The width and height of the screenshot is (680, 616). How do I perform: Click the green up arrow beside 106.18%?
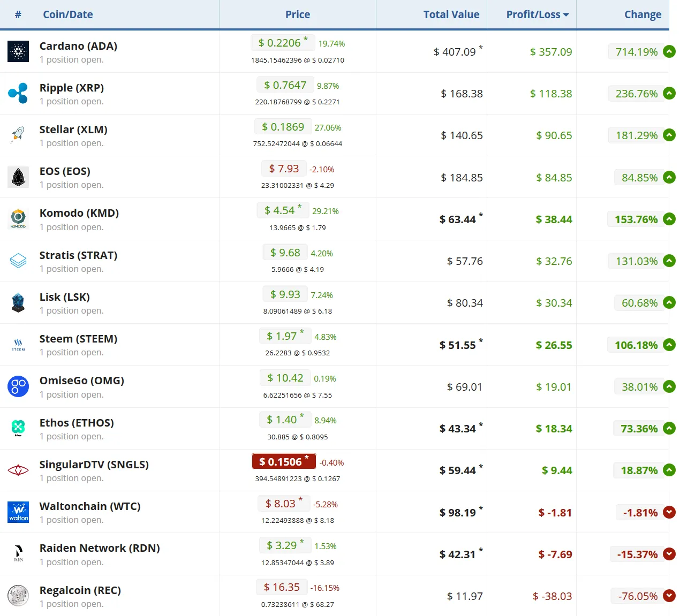[669, 345]
